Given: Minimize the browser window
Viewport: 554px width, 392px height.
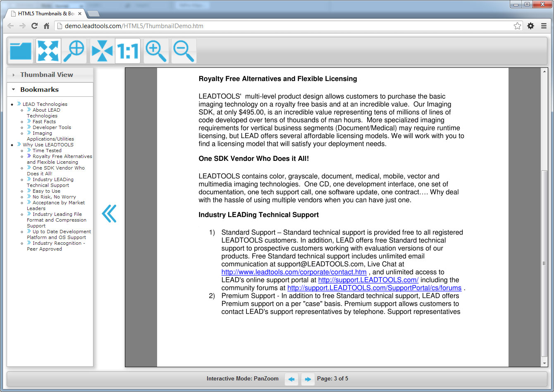Looking at the screenshot, I should click(516, 4).
